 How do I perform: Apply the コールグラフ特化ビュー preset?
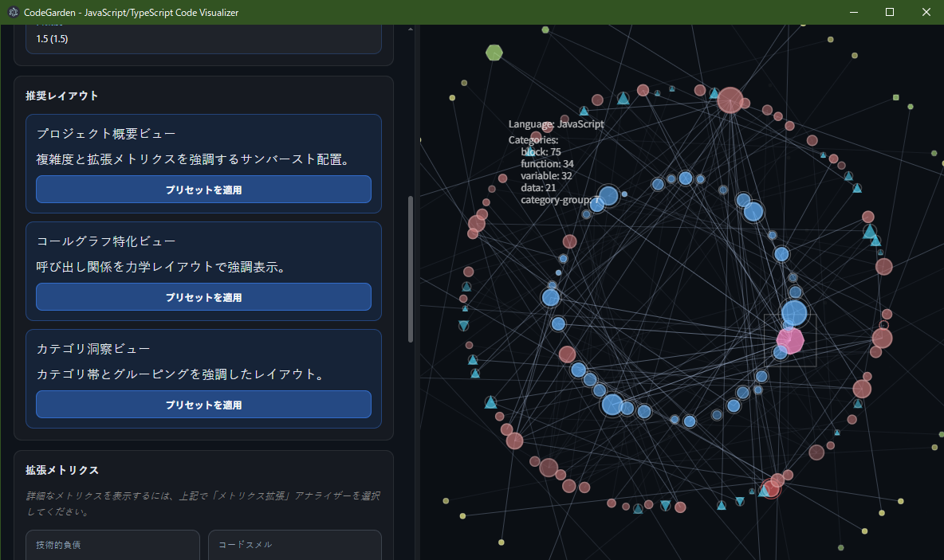203,297
